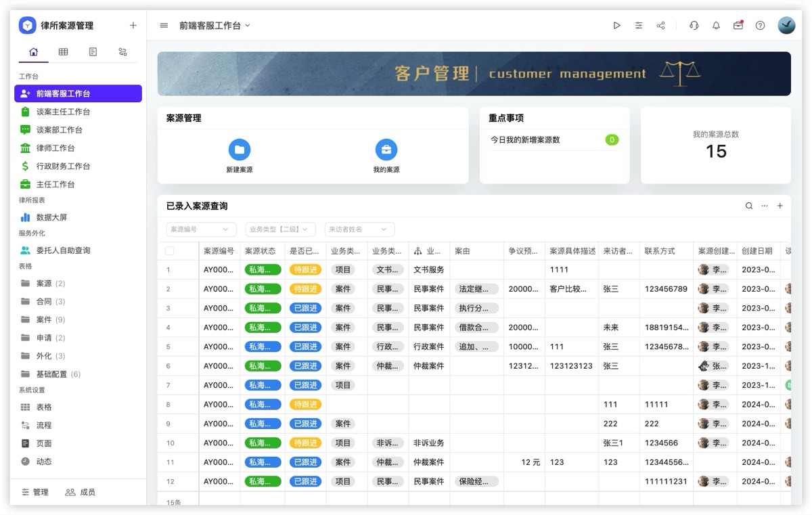Open 律师工作台 in the sidebar
This screenshot has height=515, width=812.
[78, 148]
